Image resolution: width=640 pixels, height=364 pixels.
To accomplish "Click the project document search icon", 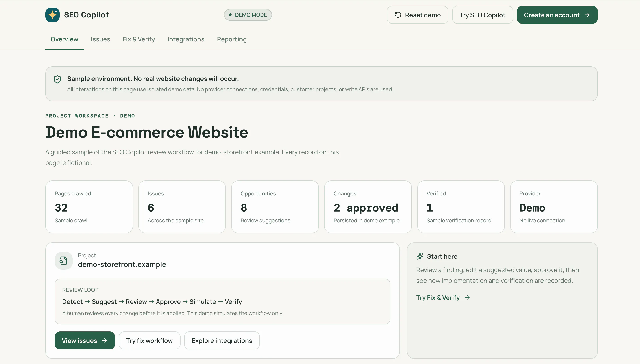I will 63,260.
